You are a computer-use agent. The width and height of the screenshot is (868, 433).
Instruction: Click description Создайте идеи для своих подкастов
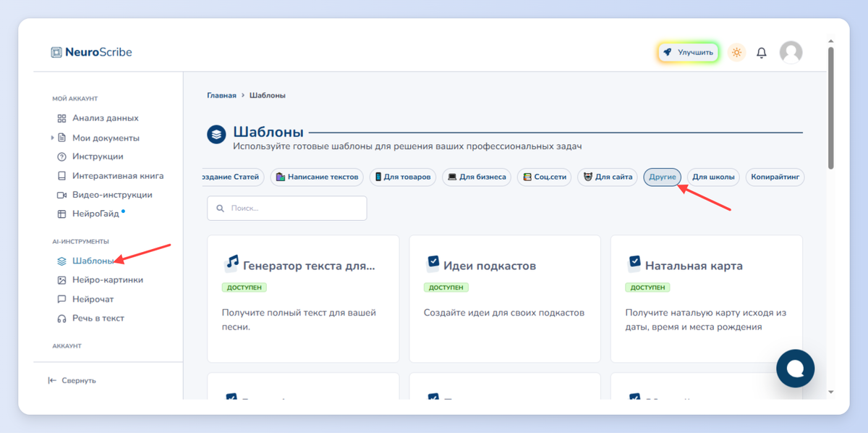click(504, 313)
